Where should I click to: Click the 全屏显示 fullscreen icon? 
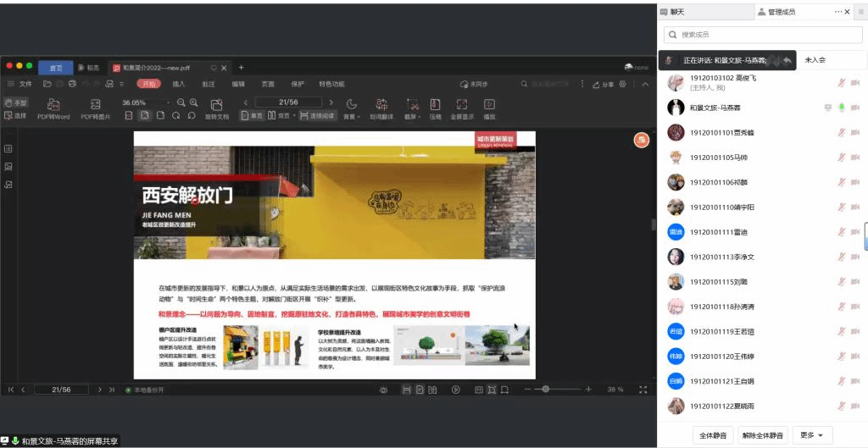pyautogui.click(x=461, y=105)
